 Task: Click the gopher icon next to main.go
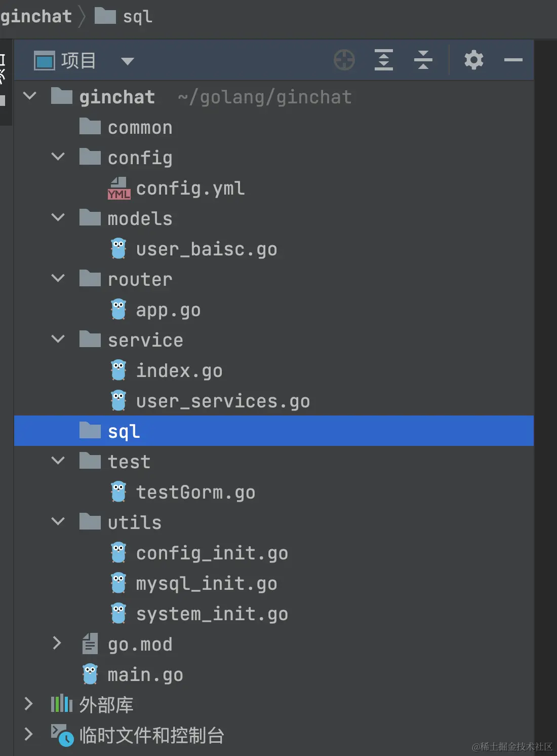pyautogui.click(x=90, y=674)
